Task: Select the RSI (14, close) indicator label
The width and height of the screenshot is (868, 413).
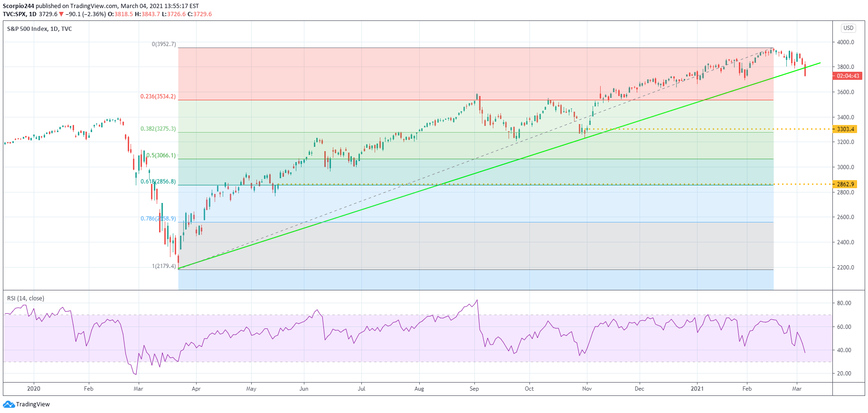Action: tap(26, 298)
